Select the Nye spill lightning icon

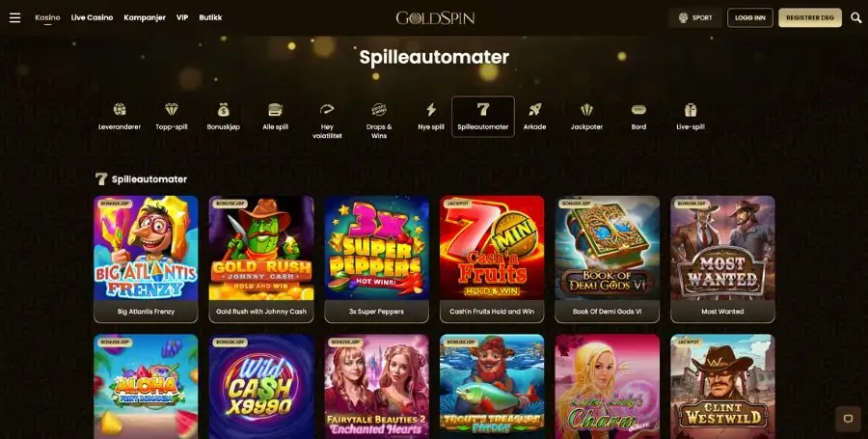coord(431,110)
